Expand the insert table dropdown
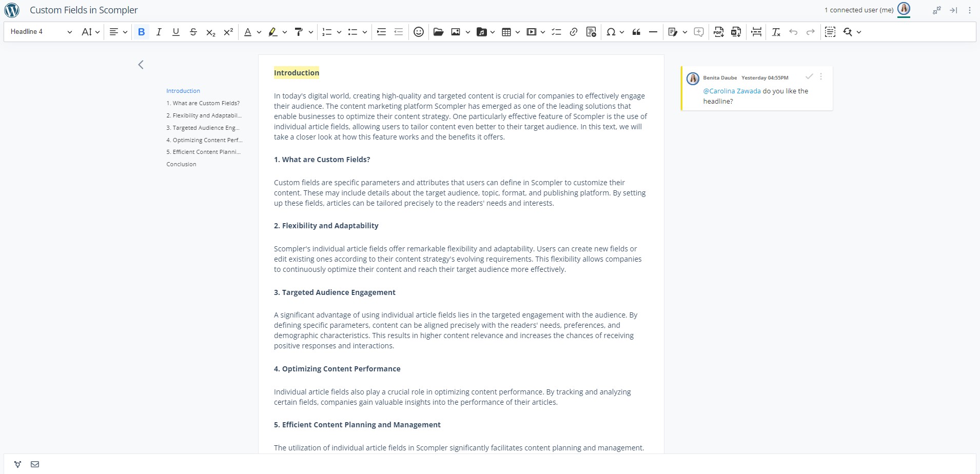 tap(517, 32)
